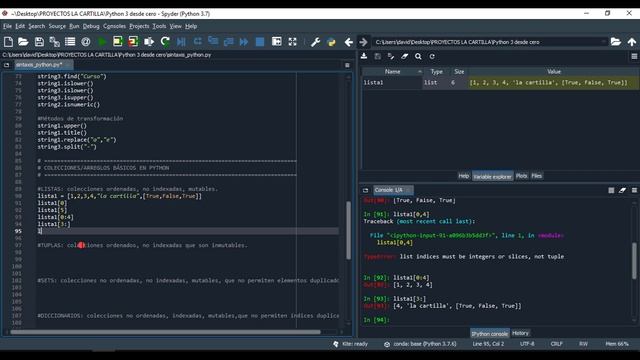Open the Tools menu
This screenshot has width=640, height=360.
click(159, 26)
